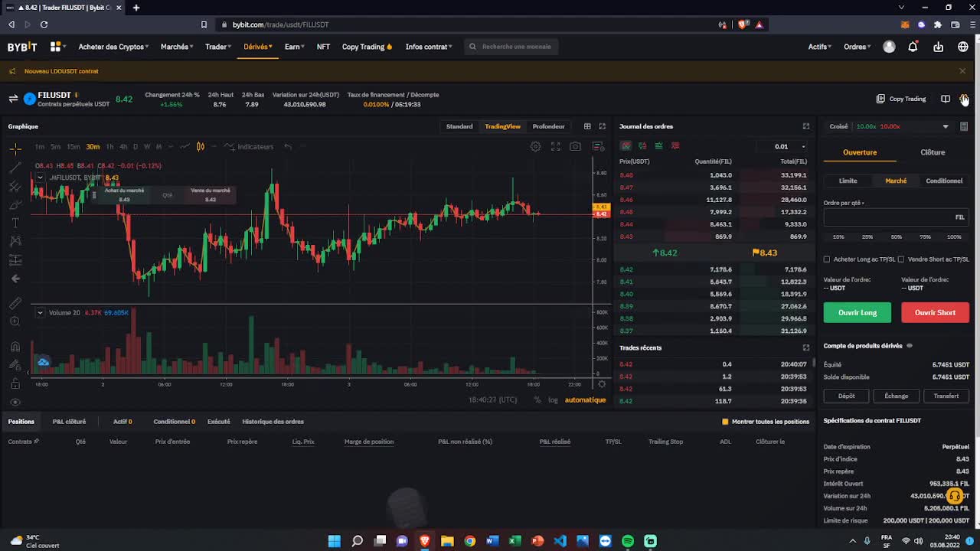The width and height of the screenshot is (980, 551).
Task: Select the crosshair cursor tool on chart
Action: pos(15,148)
